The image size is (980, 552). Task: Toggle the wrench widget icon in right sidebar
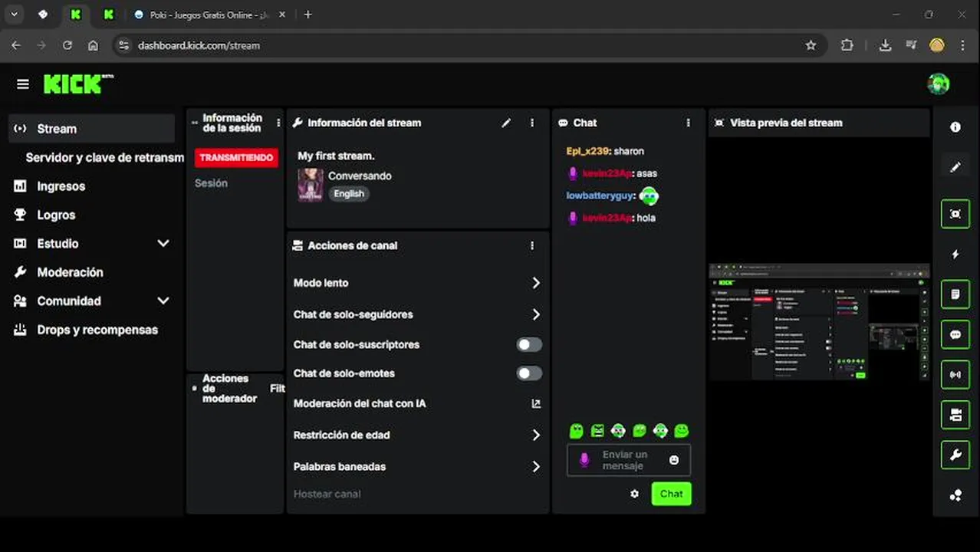955,455
